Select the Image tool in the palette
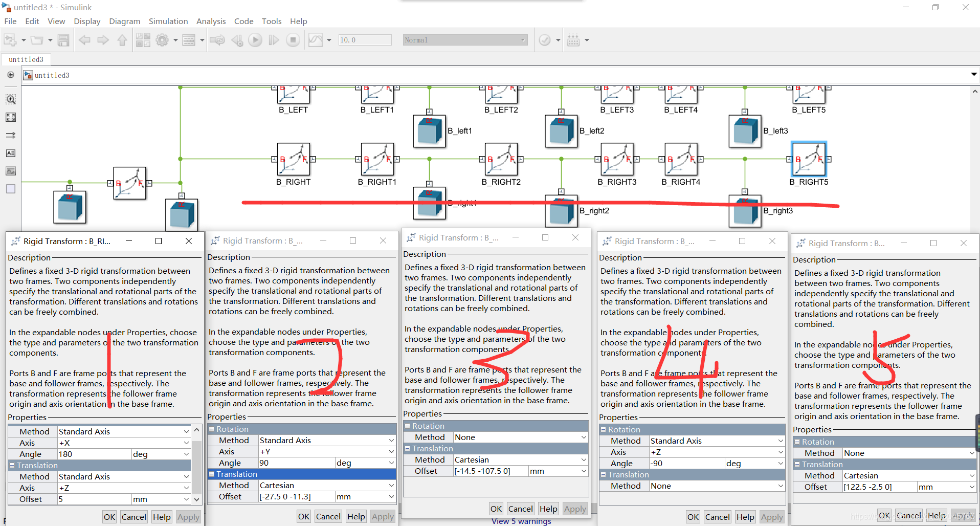 pyautogui.click(x=11, y=171)
